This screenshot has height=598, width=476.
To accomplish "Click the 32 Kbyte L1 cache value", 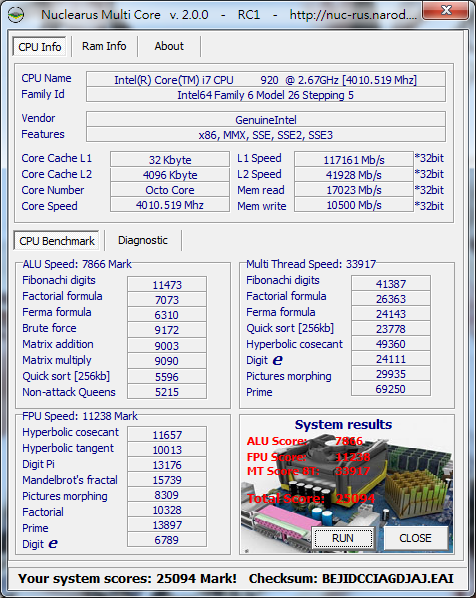I will [x=170, y=159].
